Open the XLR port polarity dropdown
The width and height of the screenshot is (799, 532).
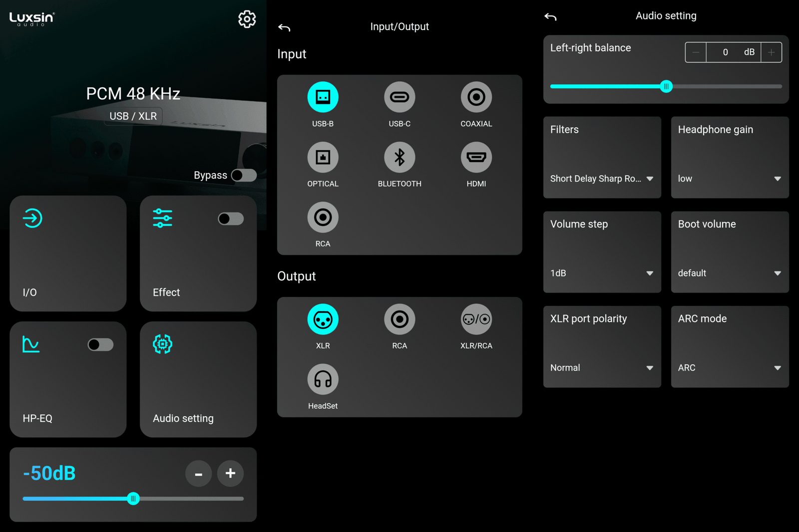point(602,368)
